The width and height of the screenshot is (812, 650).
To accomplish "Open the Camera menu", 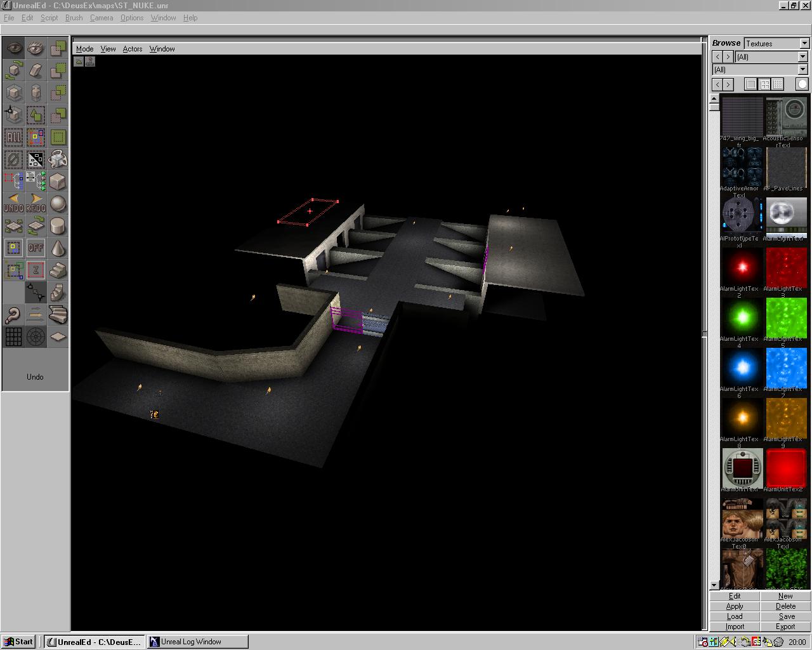I will (x=101, y=18).
